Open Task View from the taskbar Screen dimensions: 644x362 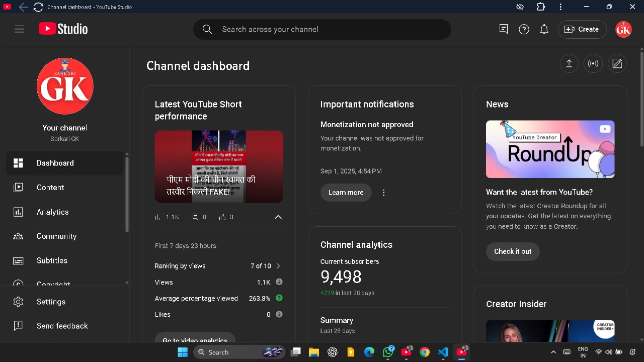(296, 352)
